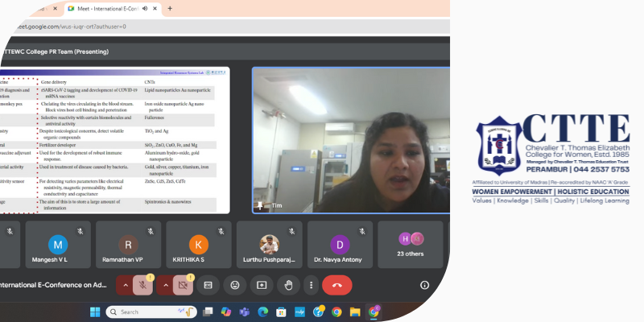Click muted mic icon on Lurthu Pushparaj tile
This screenshot has height=322, width=644.
(291, 232)
